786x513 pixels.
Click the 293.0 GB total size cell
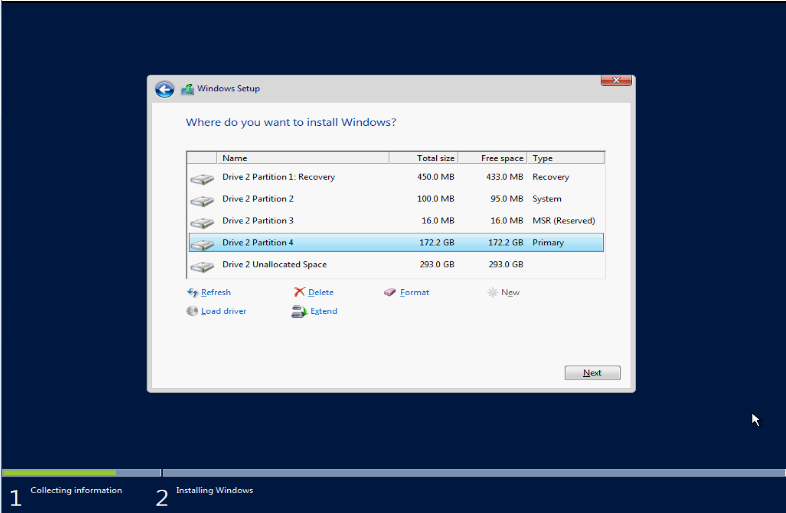[x=437, y=264]
